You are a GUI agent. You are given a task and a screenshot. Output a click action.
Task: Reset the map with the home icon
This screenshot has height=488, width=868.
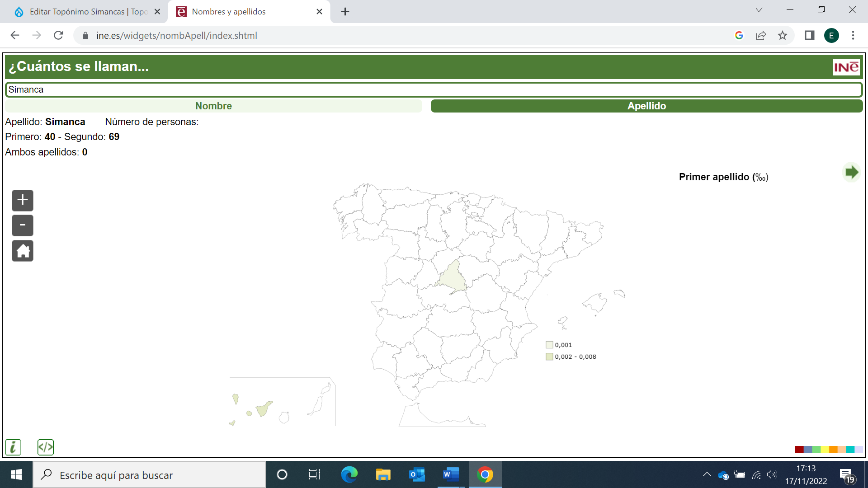click(23, 251)
